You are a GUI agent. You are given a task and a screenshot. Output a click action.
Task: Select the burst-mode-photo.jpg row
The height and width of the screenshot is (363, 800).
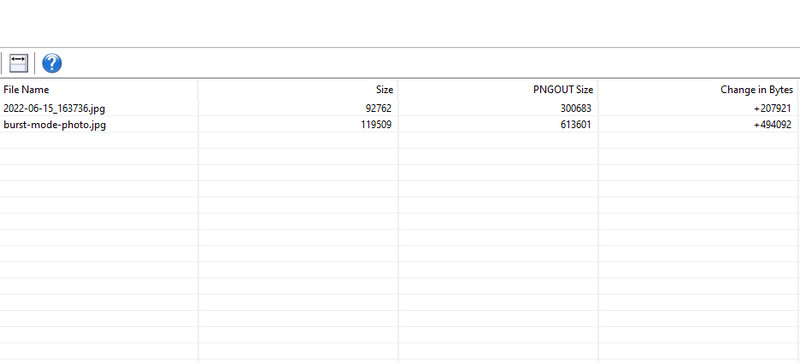400,124
